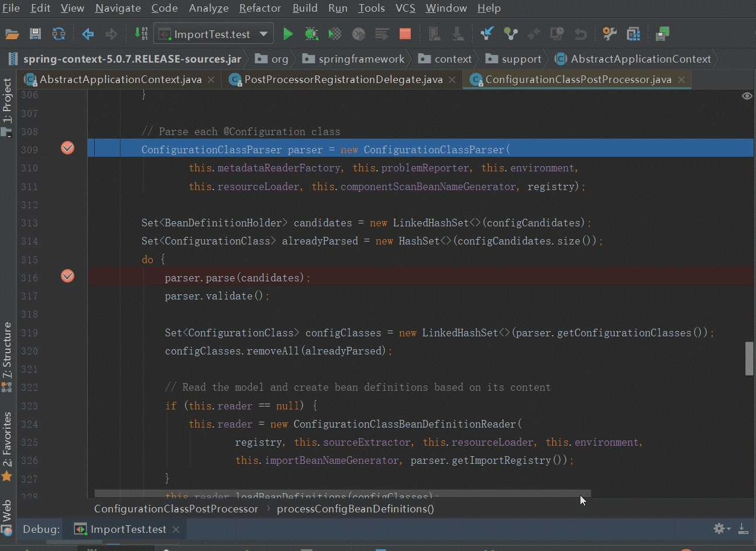Open the Favorites tool window sidebar
This screenshot has width=756, height=551.
click(x=7, y=447)
